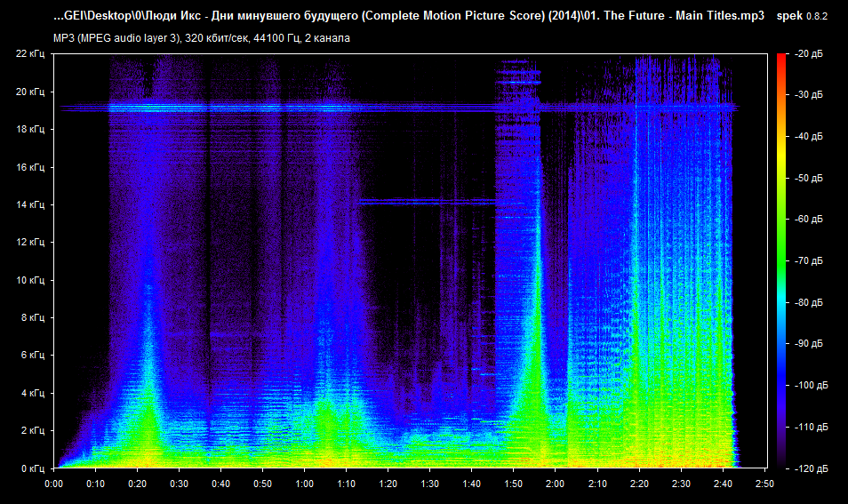Select the MP3 codec info line
This screenshot has height=504, width=848.
pos(201,38)
